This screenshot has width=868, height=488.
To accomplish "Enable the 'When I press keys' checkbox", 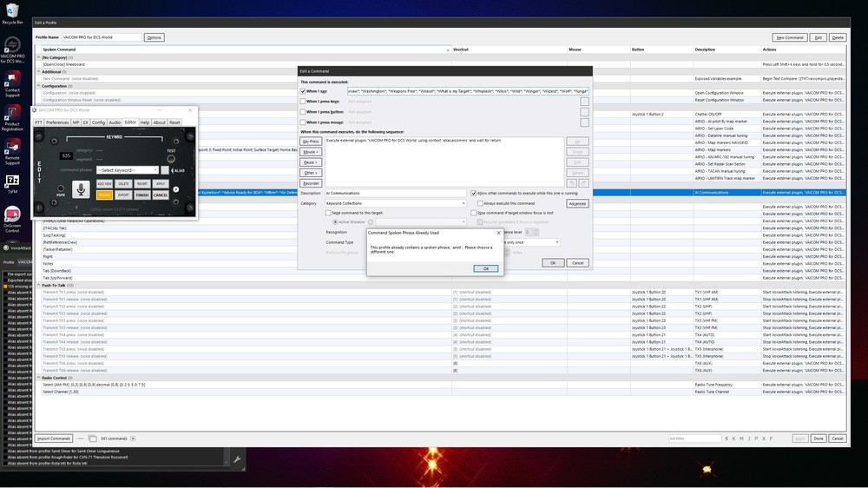I will (303, 101).
